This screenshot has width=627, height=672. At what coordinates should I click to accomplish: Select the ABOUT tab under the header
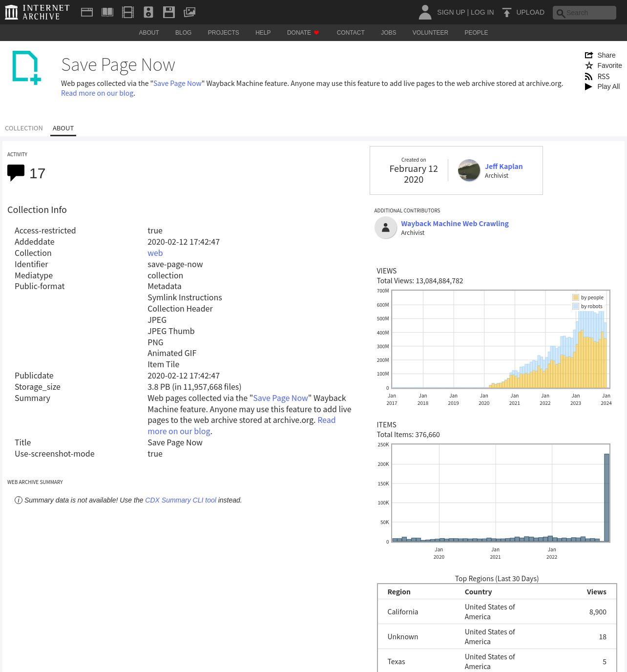[63, 128]
